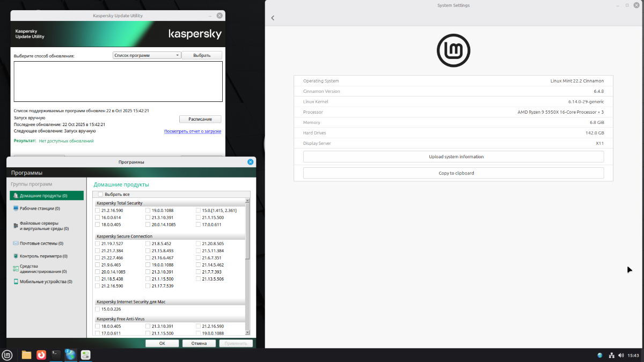Go back using the System Settings arrow
Viewport: 644px width, 362px height.
coord(273,18)
